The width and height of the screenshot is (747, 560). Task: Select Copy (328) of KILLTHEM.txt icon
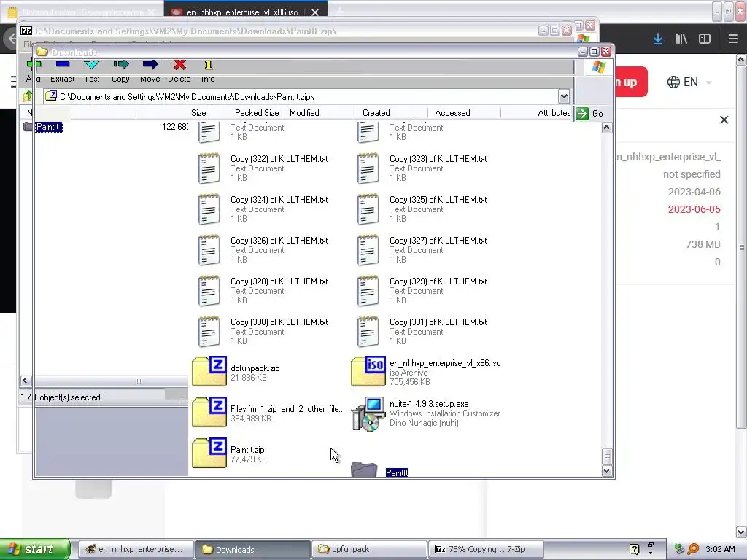(209, 291)
